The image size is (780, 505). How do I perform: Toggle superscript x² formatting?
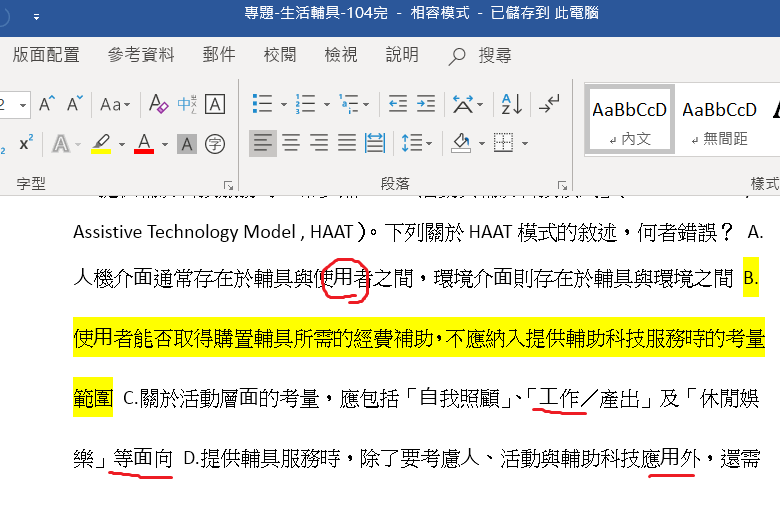tap(26, 144)
